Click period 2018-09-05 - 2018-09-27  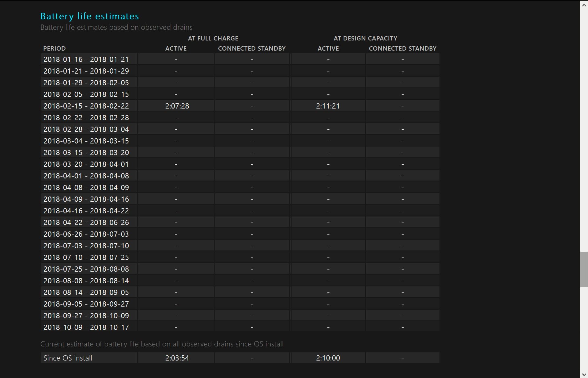pyautogui.click(x=86, y=304)
